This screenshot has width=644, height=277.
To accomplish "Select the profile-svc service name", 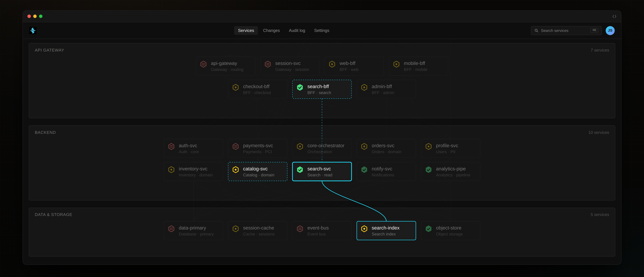I will (x=447, y=145).
